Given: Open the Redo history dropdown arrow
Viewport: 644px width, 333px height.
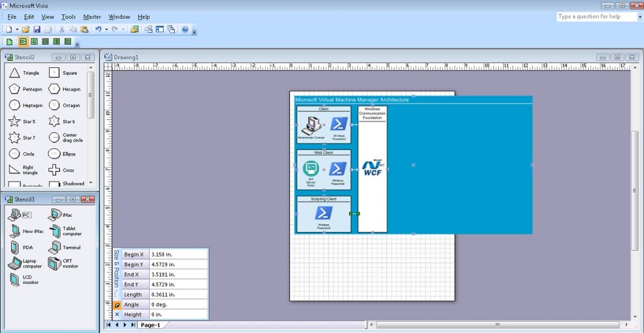Looking at the screenshot, I should pyautogui.click(x=123, y=30).
